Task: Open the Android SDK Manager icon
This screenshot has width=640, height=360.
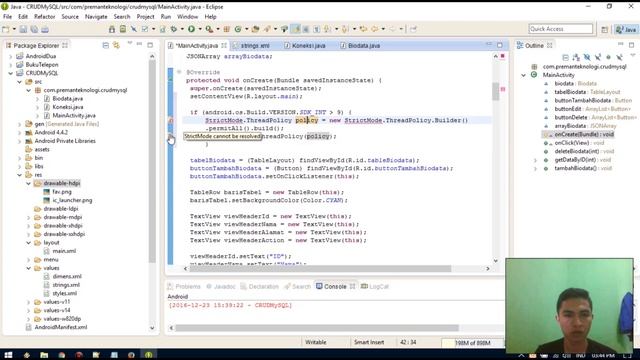Action: click(111, 29)
